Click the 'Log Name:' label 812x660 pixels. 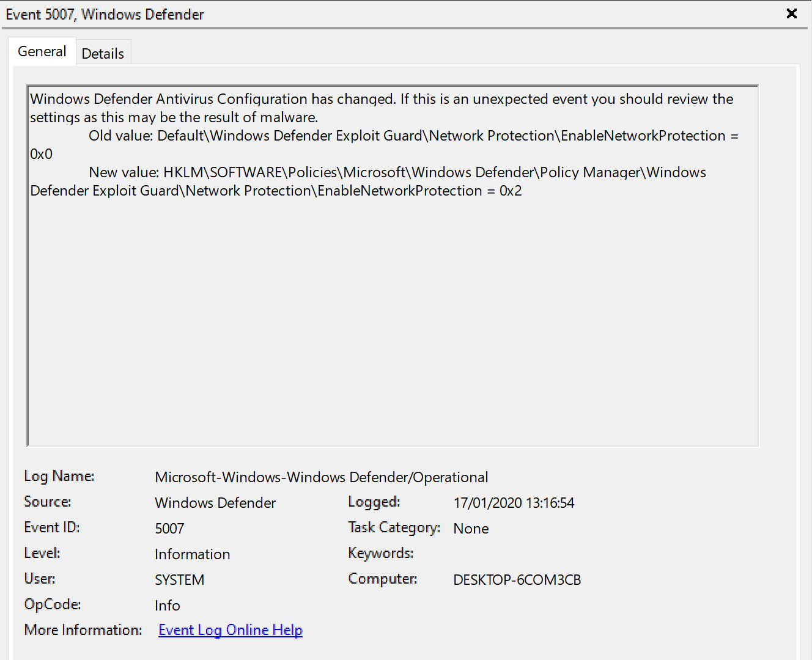tap(59, 476)
